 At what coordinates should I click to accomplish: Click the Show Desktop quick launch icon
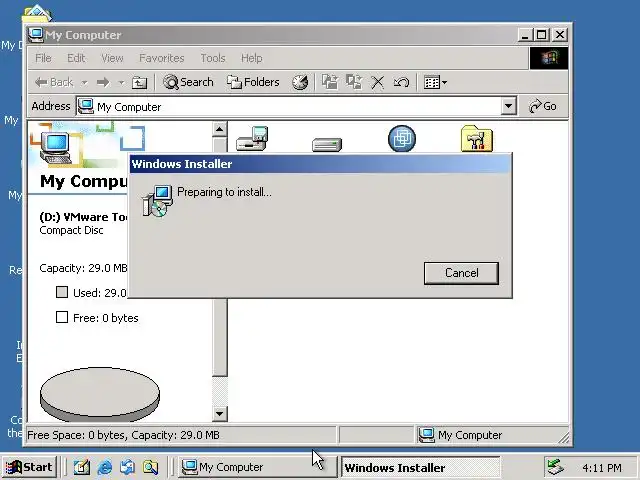point(82,467)
